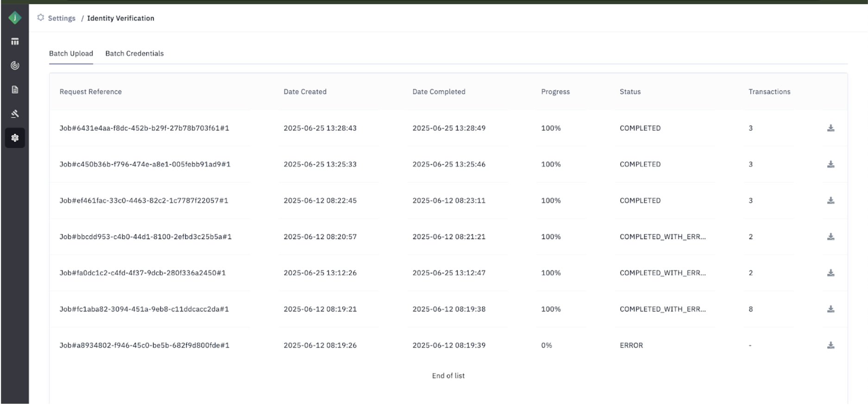Open the gear settings icon in sidebar

tap(15, 138)
